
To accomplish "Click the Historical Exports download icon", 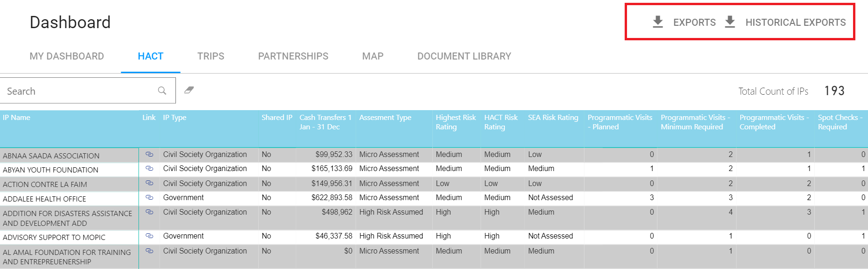I will (730, 22).
